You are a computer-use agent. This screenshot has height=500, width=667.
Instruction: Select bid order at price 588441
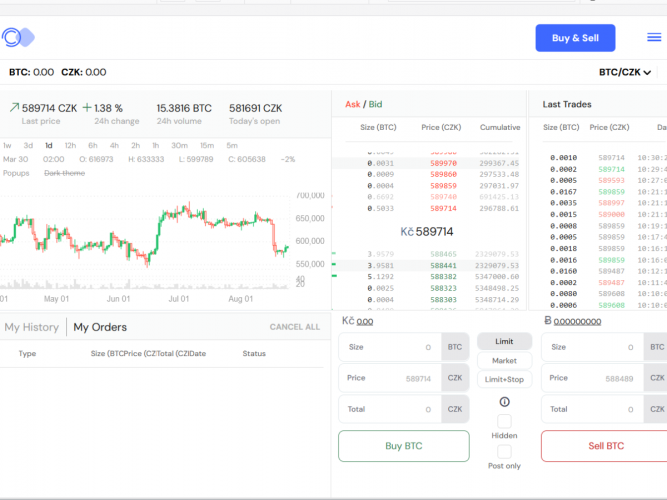pos(429,266)
